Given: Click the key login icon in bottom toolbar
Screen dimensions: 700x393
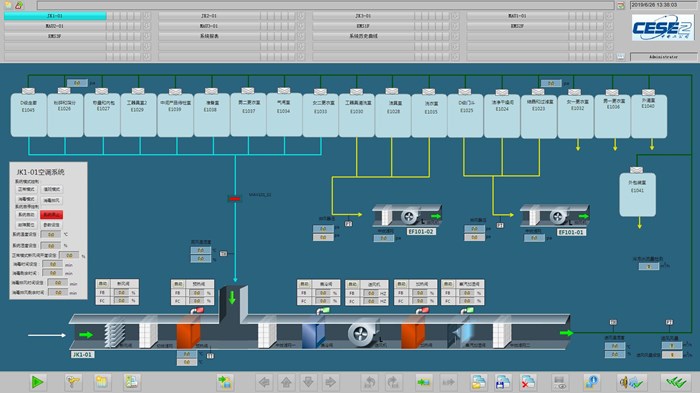Looking at the screenshot, I should (x=73, y=382).
